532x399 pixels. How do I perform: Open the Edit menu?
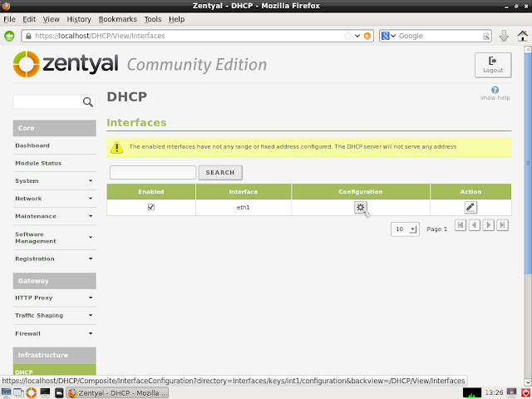(x=29, y=19)
